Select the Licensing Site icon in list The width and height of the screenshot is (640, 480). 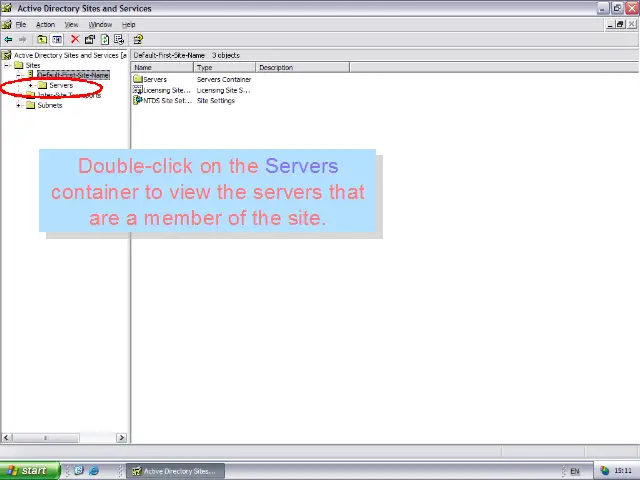click(x=138, y=90)
